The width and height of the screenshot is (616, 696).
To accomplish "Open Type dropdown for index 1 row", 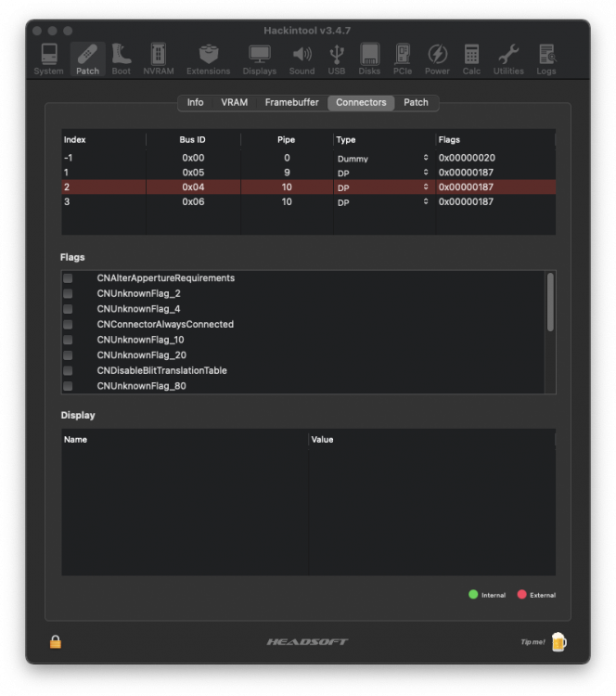I will click(x=383, y=173).
